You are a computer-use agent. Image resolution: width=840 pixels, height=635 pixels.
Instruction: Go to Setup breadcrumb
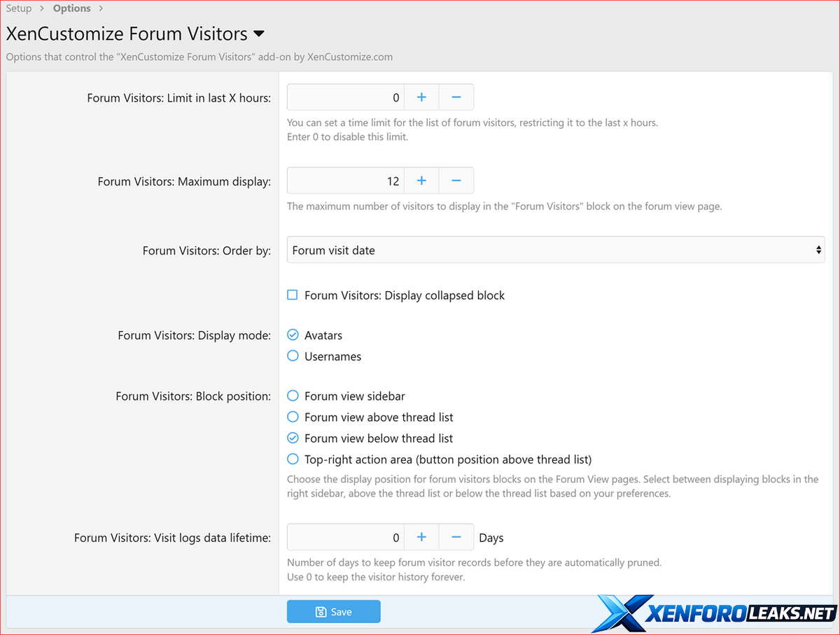click(19, 8)
